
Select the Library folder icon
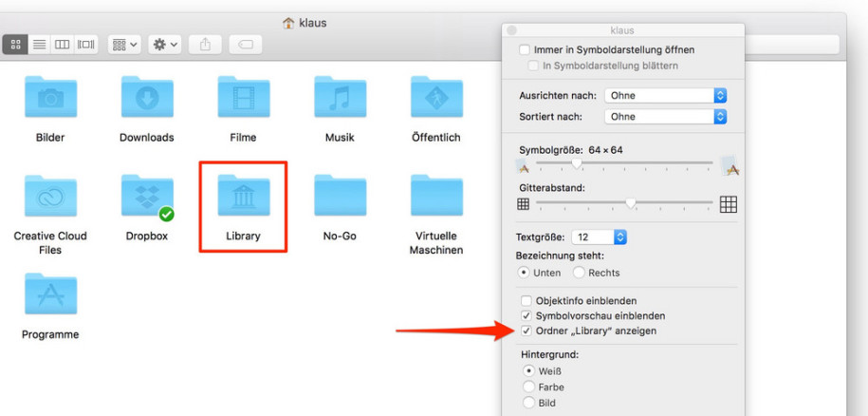244,196
